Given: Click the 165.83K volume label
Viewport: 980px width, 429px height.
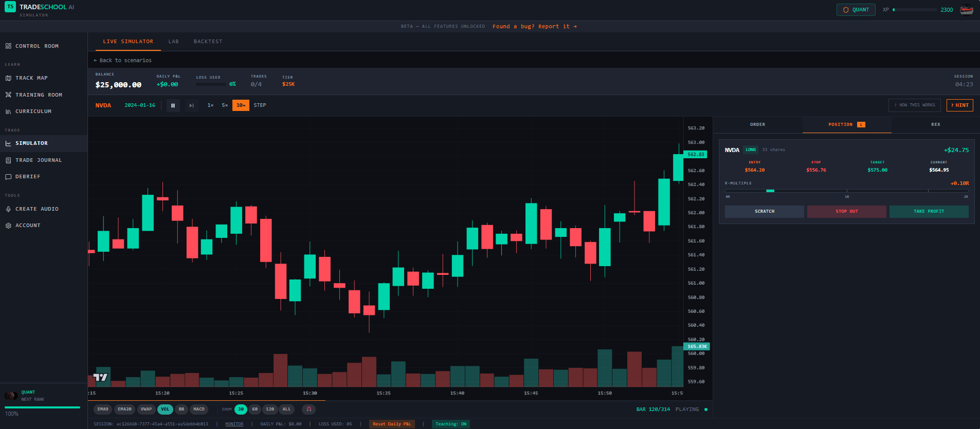Looking at the screenshot, I should click(x=697, y=347).
